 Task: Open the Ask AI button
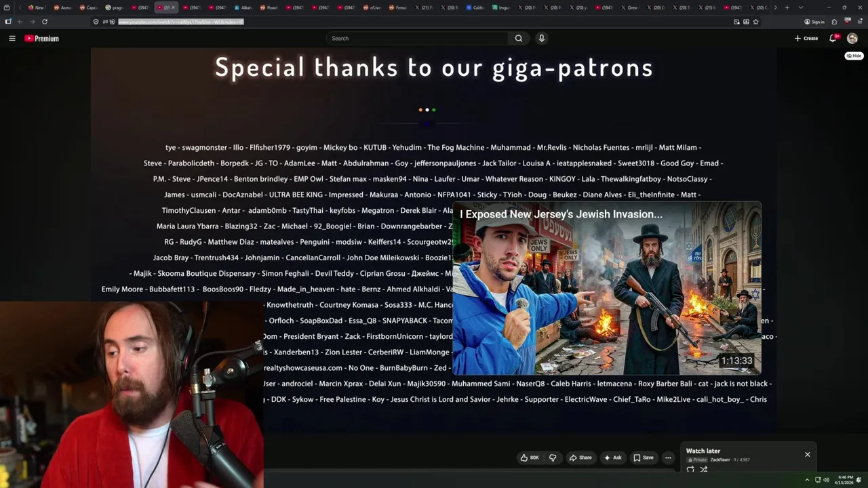pyautogui.click(x=613, y=457)
